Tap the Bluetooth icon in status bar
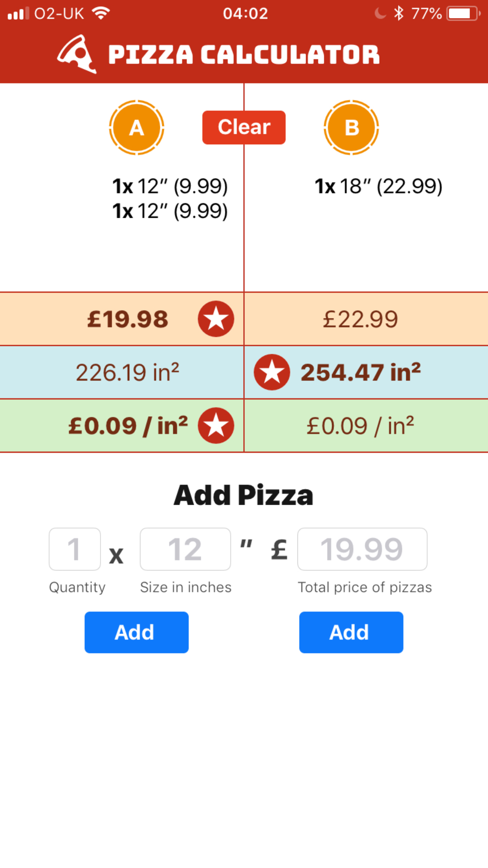 pyautogui.click(x=399, y=14)
